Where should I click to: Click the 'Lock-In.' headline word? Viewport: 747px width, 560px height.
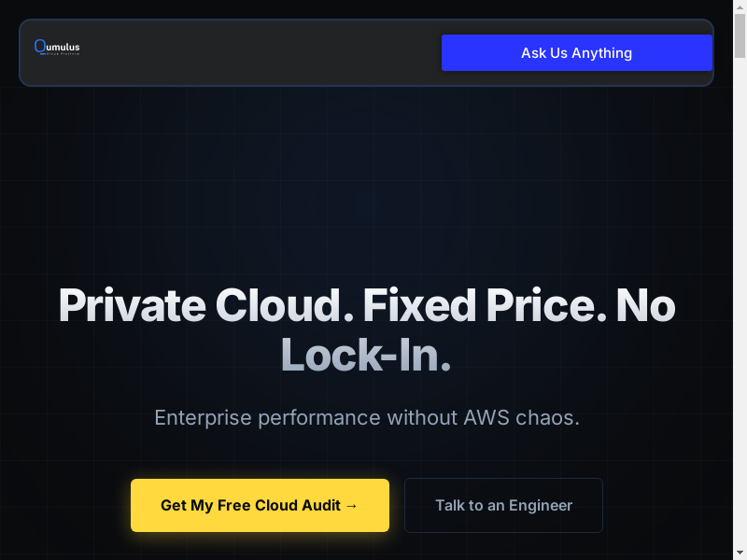pos(366,355)
